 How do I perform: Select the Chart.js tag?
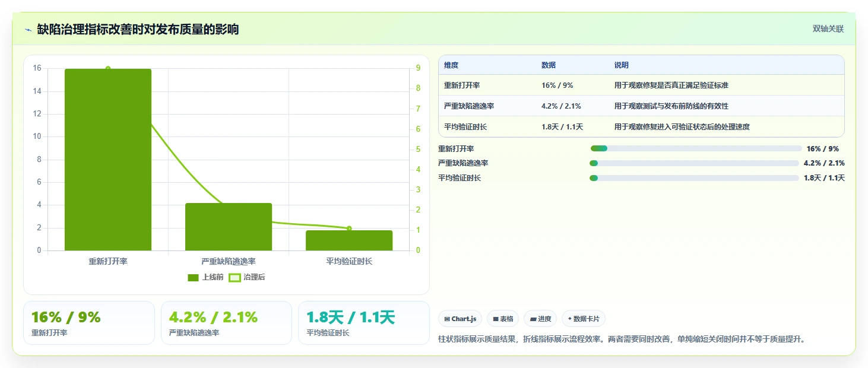460,319
